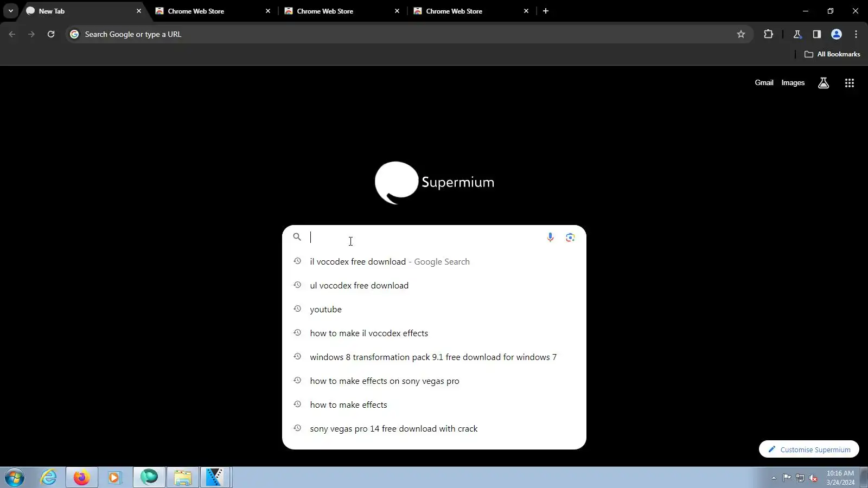Select how to make il vocodex effects

coord(434,333)
